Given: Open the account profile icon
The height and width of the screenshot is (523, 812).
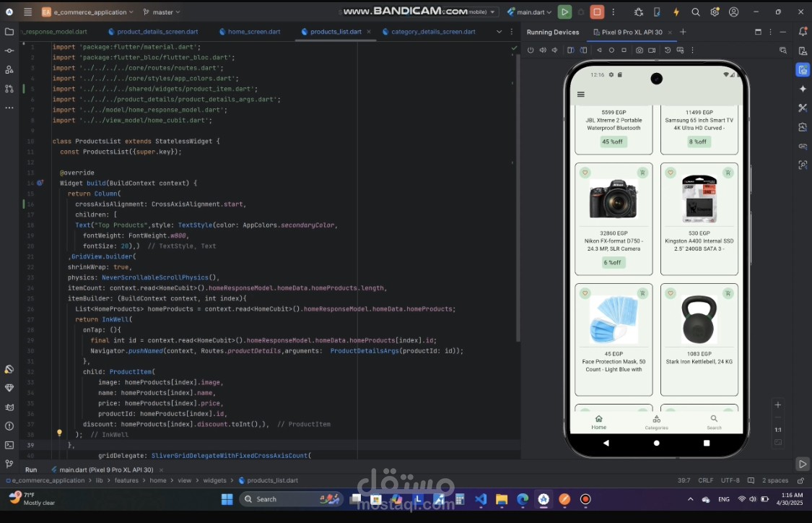Looking at the screenshot, I should coord(734,12).
